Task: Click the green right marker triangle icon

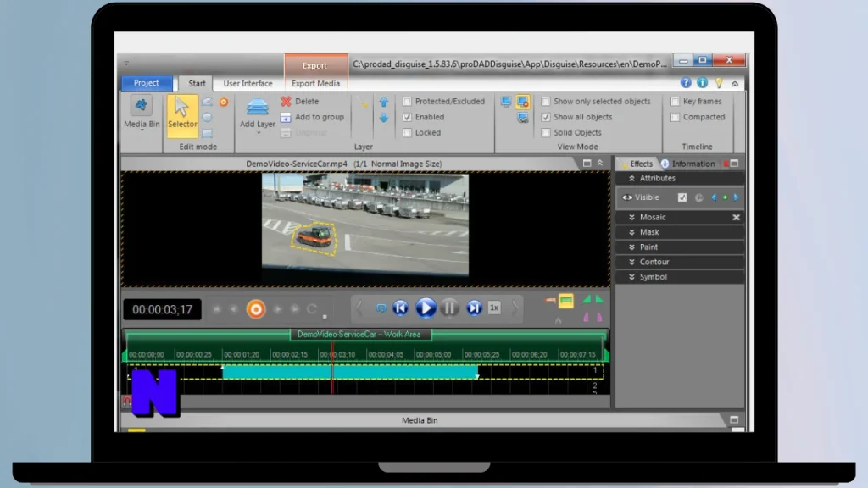Action: (599, 300)
